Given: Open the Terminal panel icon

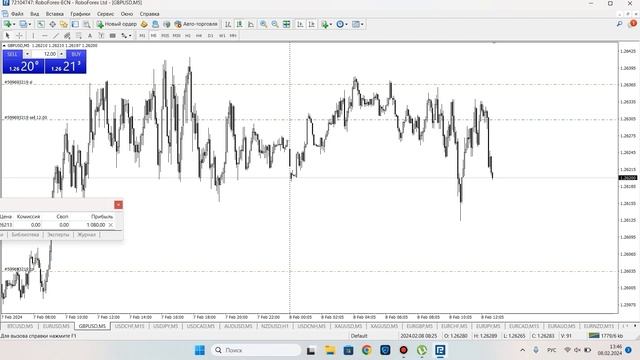Looking at the screenshot, I should (x=75, y=24).
